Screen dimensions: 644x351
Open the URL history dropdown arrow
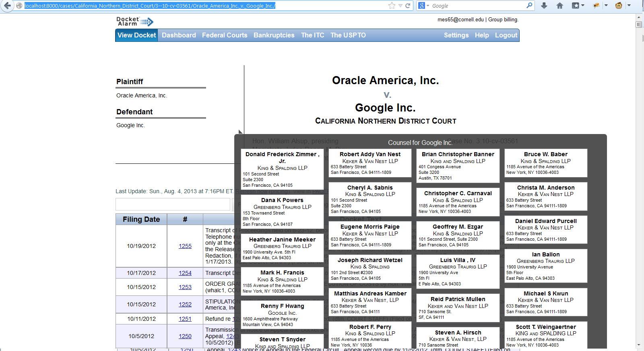(x=400, y=6)
